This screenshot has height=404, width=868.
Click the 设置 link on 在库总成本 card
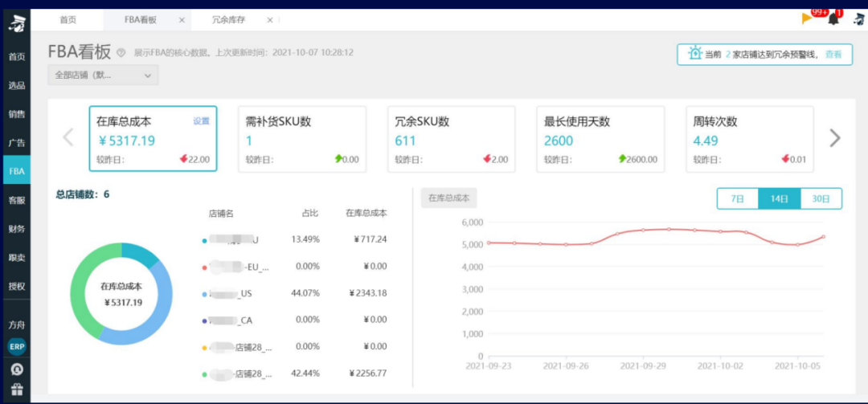pyautogui.click(x=201, y=121)
